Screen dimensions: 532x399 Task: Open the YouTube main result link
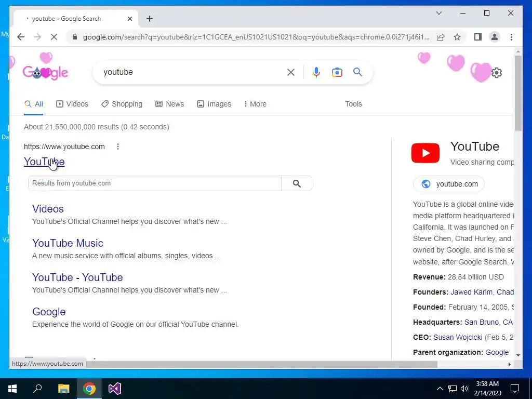point(44,162)
